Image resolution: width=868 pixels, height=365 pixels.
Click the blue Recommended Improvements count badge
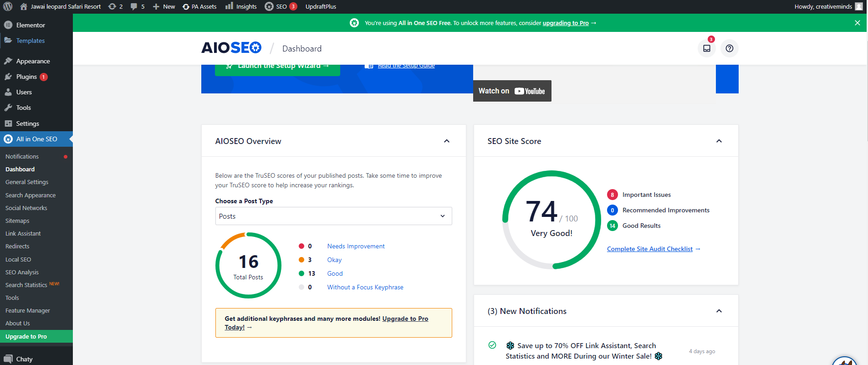pyautogui.click(x=613, y=210)
